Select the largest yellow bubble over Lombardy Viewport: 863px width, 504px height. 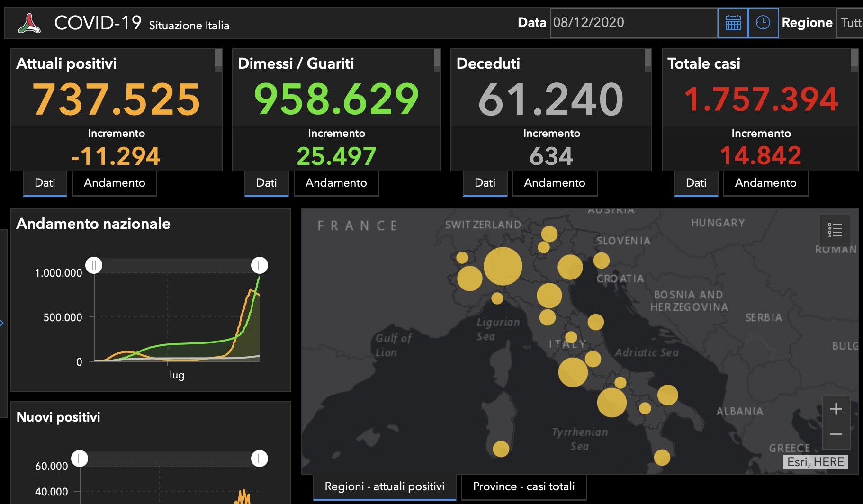tap(503, 266)
